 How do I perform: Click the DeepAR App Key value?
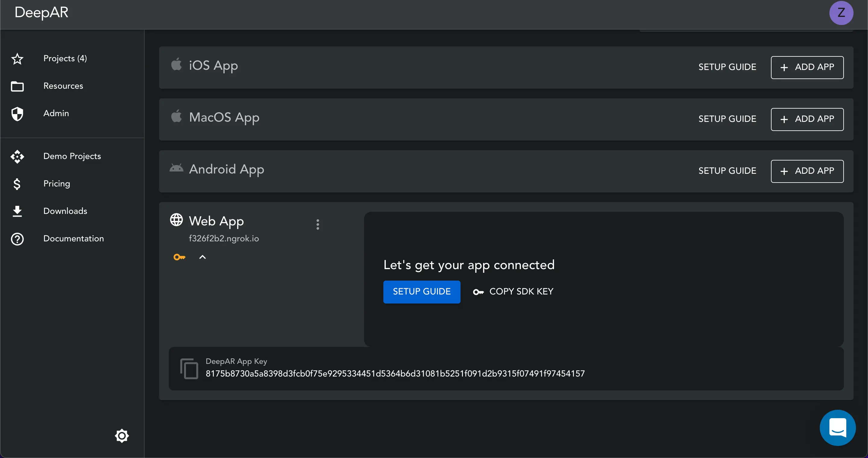click(x=395, y=374)
